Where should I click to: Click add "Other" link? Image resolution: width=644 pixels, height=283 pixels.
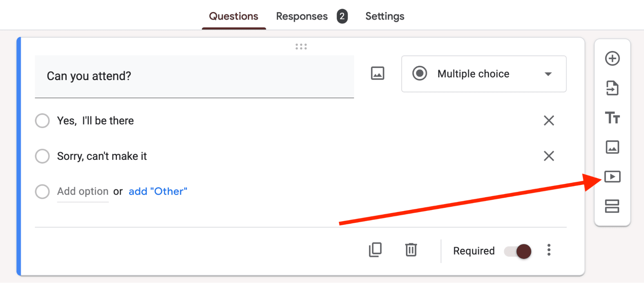point(158,191)
